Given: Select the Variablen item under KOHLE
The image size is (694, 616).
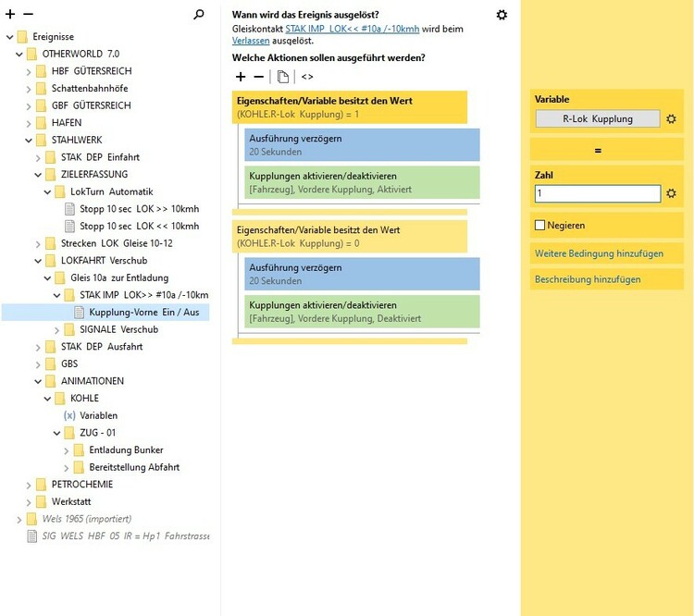Looking at the screenshot, I should coord(98,415).
